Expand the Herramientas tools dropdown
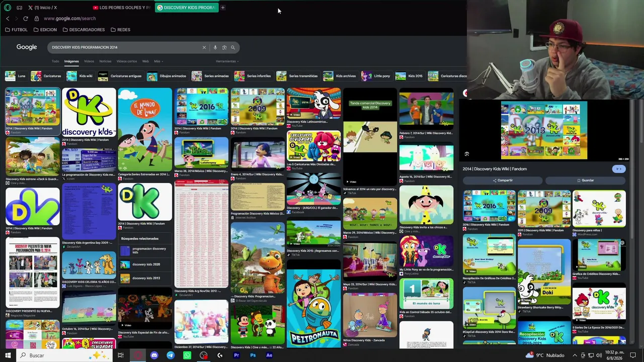The height and width of the screenshot is (362, 644). coord(227,61)
